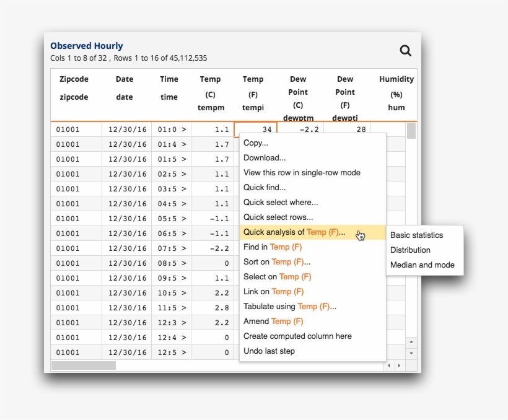This screenshot has height=420, width=508.
Task: Click the vertical scrollbar down arrow
Action: coord(411,353)
